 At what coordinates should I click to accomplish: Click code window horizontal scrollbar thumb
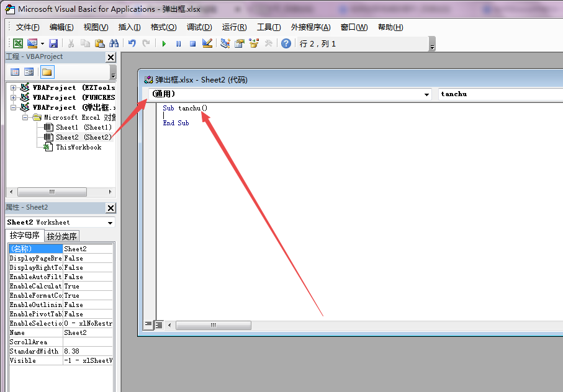(214, 325)
